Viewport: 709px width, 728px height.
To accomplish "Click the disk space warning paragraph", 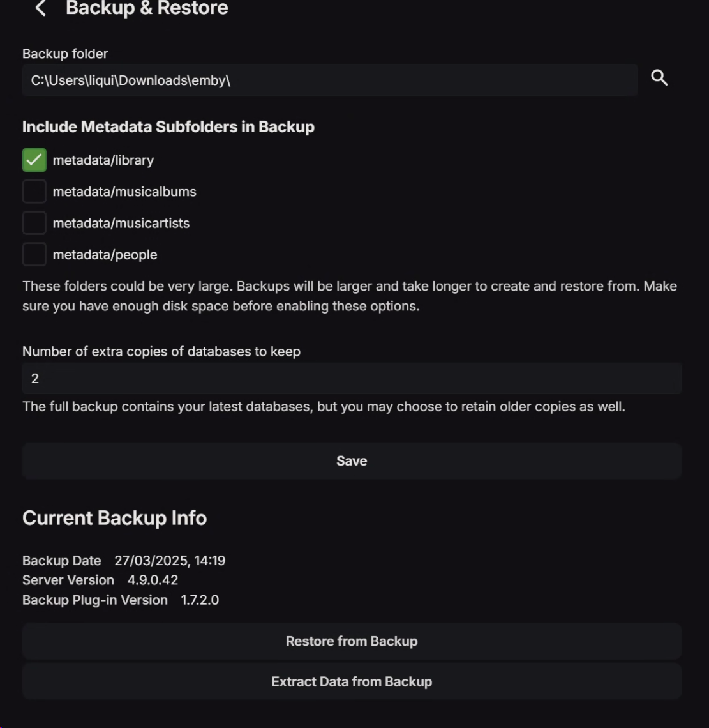I will (x=349, y=296).
